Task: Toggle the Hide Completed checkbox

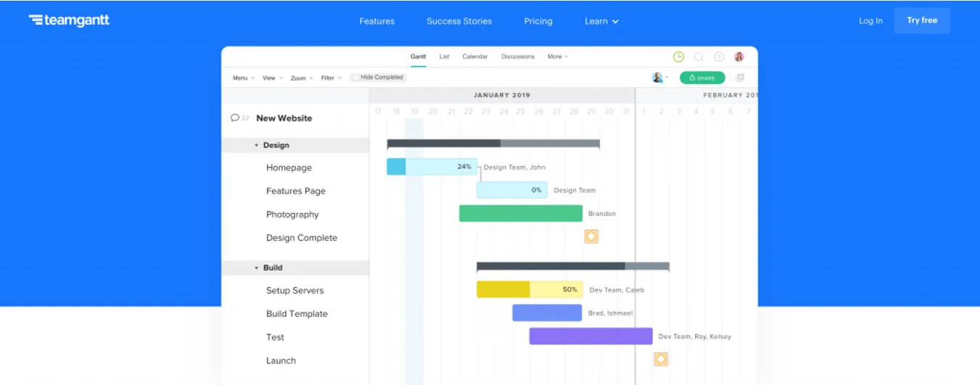Action: [355, 78]
